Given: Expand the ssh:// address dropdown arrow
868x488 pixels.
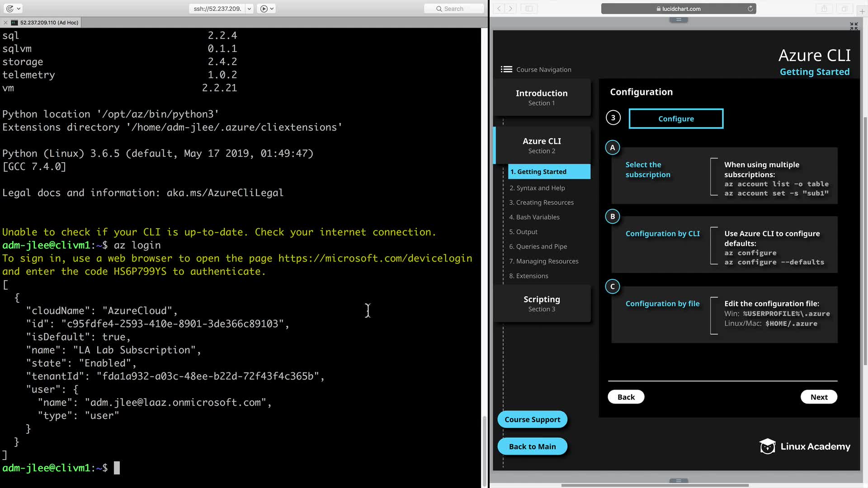Looking at the screenshot, I should [x=249, y=9].
